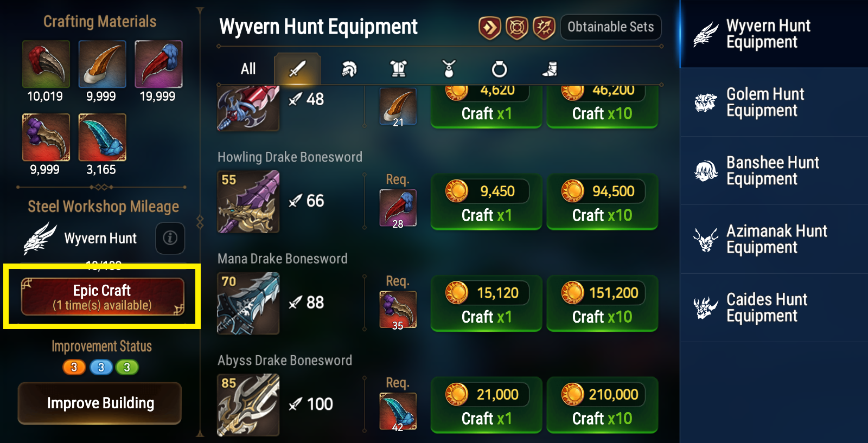
Task: Craft x1 Howling Drake Bonesword for 9,450
Action: pyautogui.click(x=486, y=202)
